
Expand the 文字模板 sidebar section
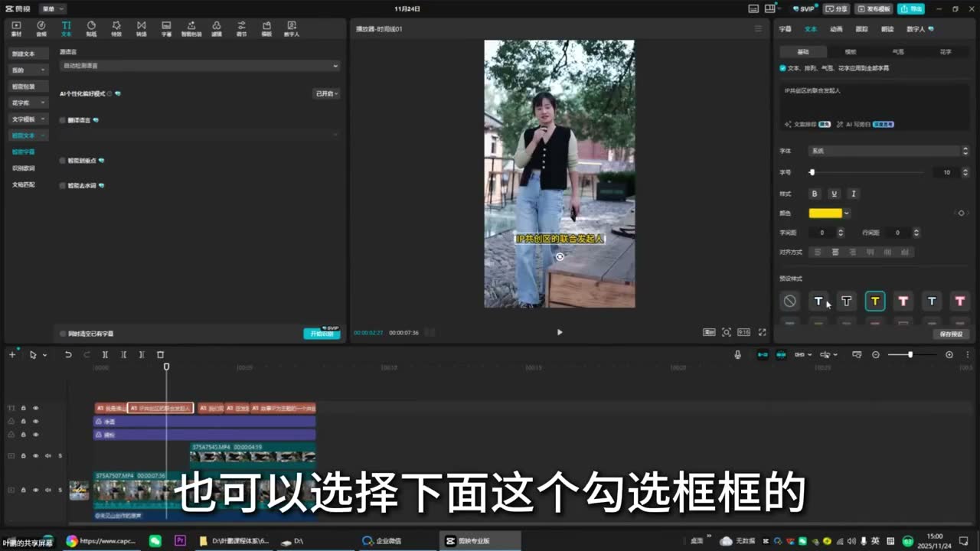coord(28,119)
